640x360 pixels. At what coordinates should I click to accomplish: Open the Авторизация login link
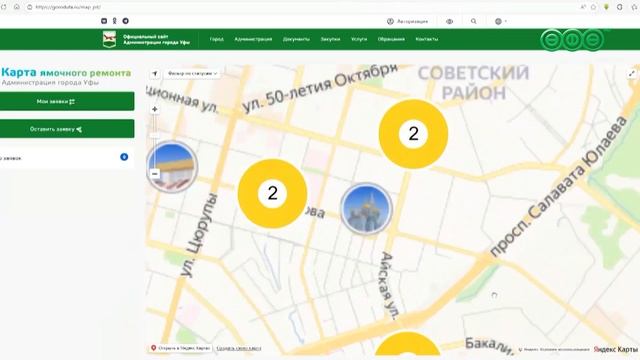pos(407,21)
